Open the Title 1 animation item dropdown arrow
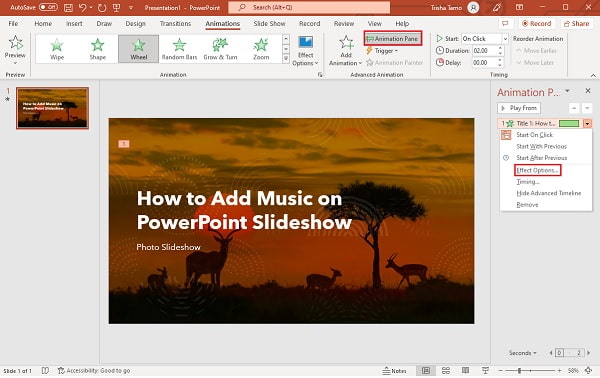 tap(587, 123)
